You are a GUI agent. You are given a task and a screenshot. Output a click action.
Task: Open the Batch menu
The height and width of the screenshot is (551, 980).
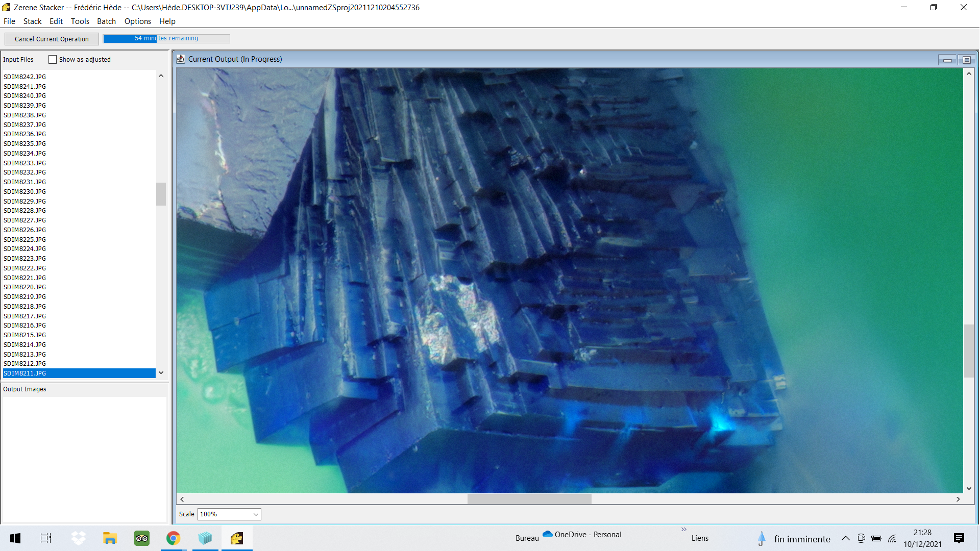[106, 21]
